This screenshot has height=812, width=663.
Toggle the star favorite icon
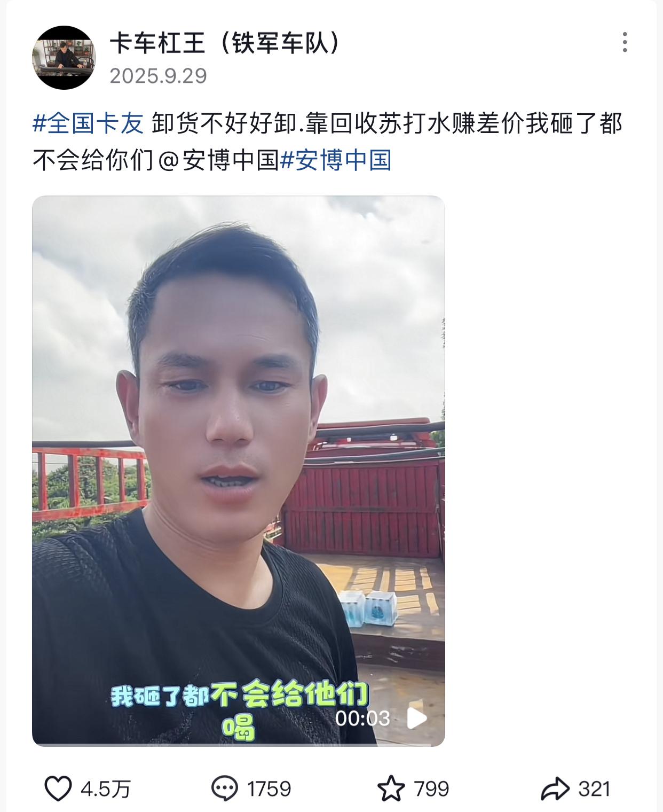point(391,788)
